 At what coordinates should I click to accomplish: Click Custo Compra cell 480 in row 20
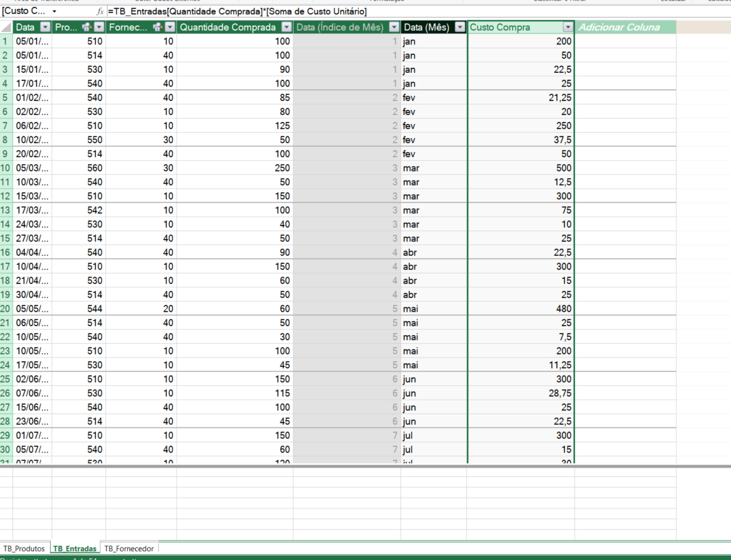tap(520, 309)
